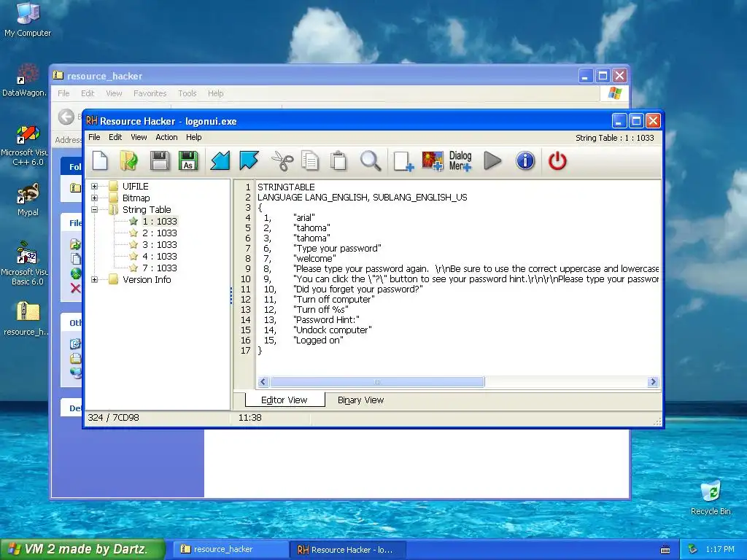This screenshot has width=747, height=560.
Task: Open Tools menu in resource_hacker explorer window
Action: click(x=187, y=93)
